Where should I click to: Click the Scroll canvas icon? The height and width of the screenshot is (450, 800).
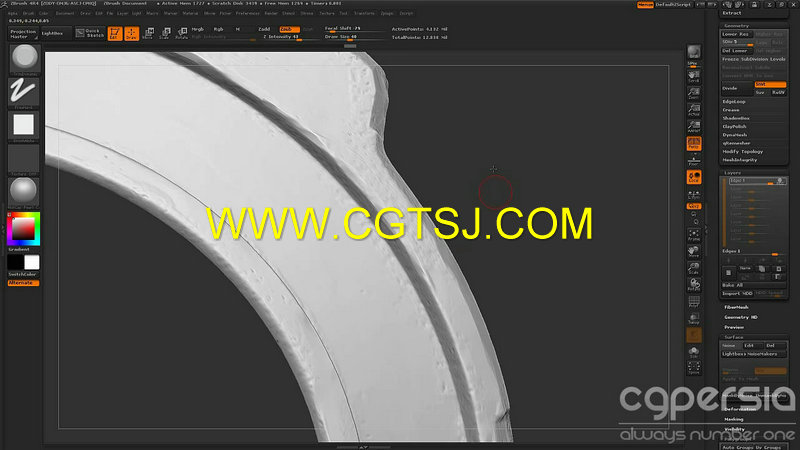click(x=693, y=77)
